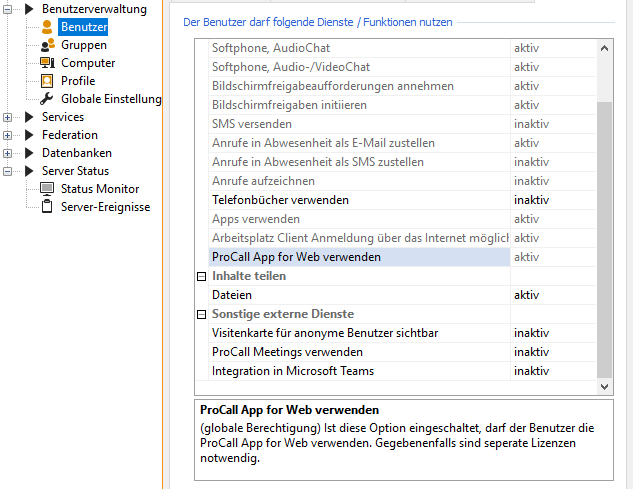The height and width of the screenshot is (489, 633).
Task: Click the Status Monitor icon
Action: 47,189
